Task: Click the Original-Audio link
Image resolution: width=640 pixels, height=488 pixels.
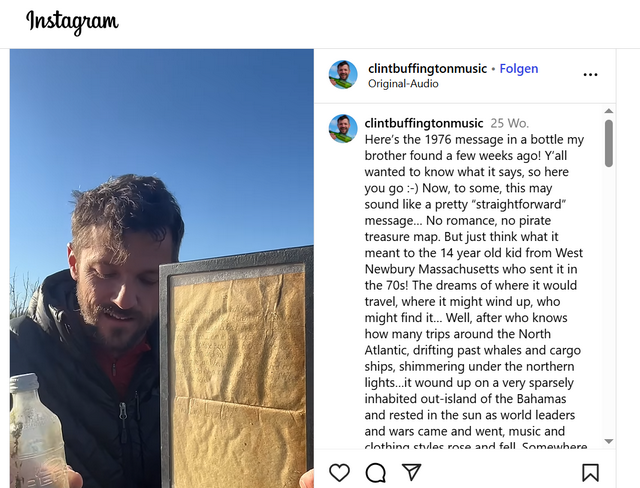Action: [x=403, y=84]
